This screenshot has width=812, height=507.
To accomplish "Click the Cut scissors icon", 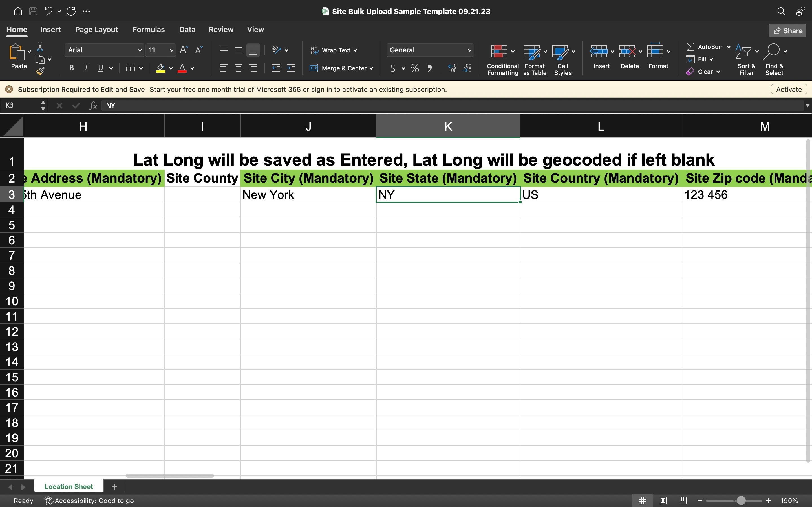I will (x=40, y=47).
